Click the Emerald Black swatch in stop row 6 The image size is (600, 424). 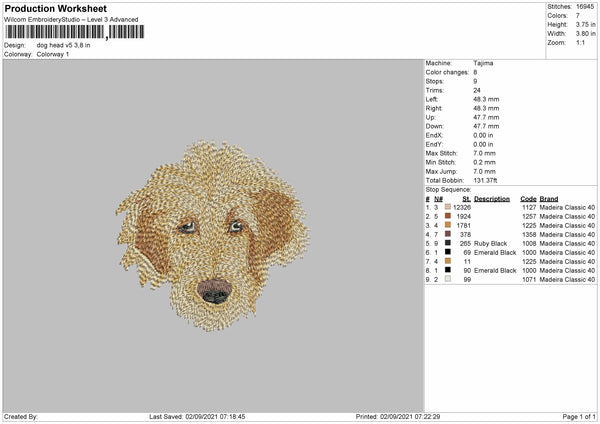pos(448,252)
